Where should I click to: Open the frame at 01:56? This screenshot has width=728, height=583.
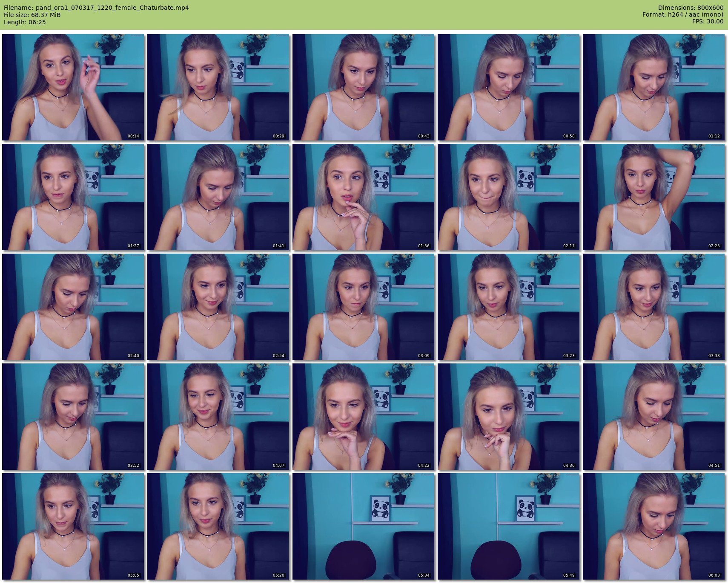coord(364,197)
